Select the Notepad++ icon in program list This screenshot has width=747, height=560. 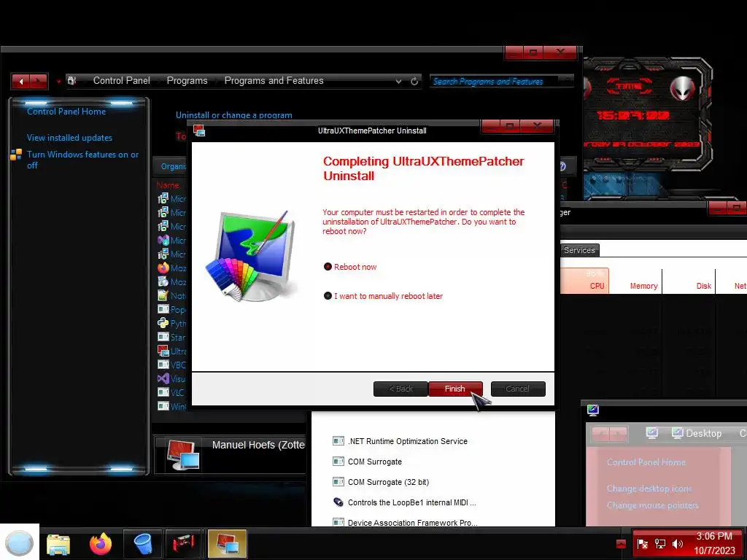click(163, 295)
